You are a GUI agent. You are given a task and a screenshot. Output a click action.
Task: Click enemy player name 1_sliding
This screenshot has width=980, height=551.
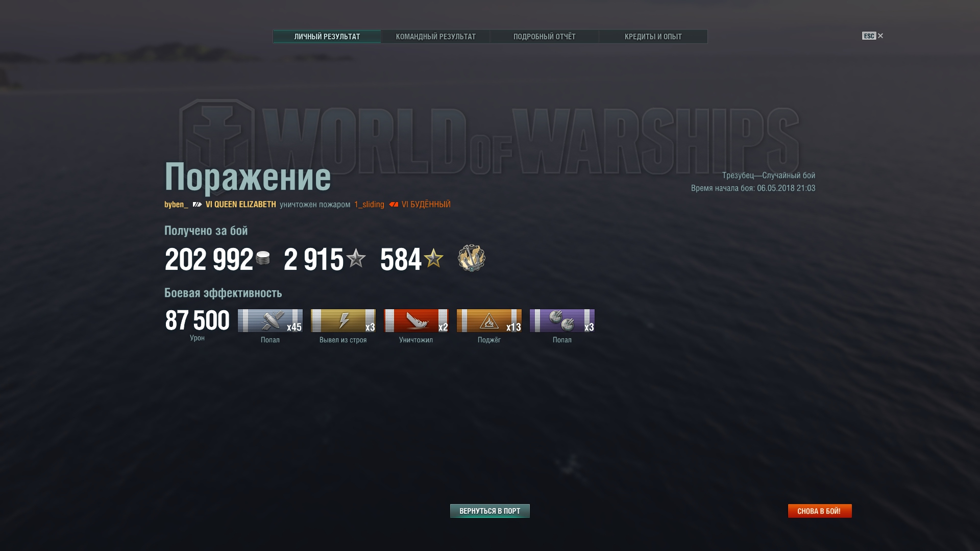[369, 205]
